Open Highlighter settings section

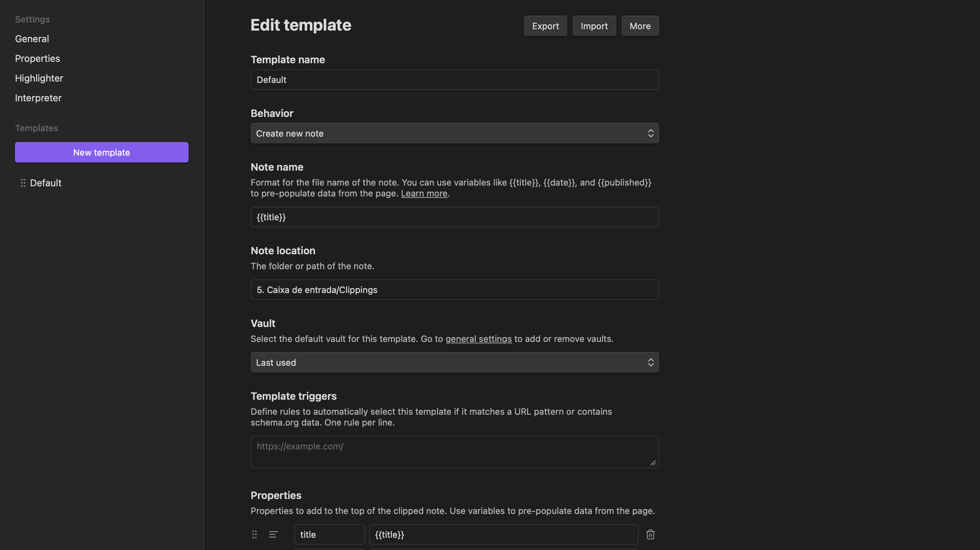pos(39,78)
